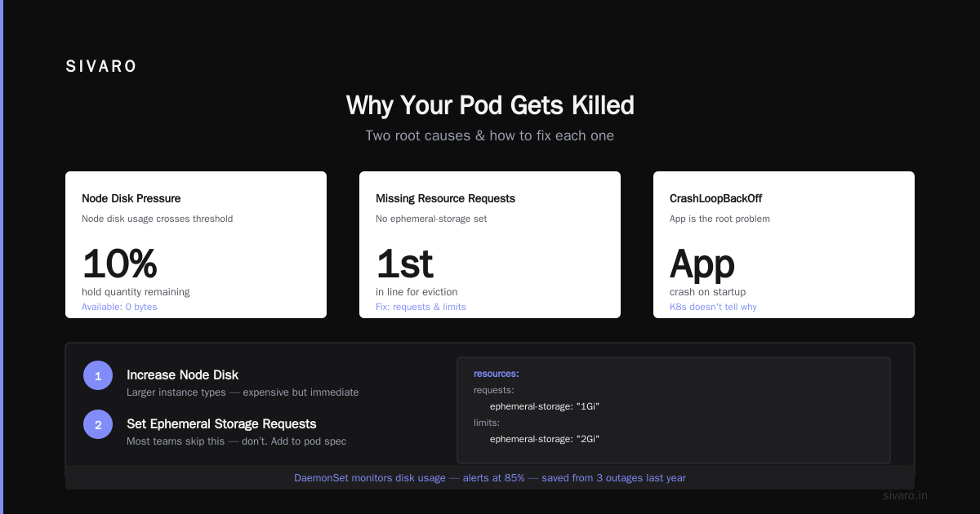Screen dimensions: 980x514
Task: Click 'crash on startup' caption
Action: coord(707,292)
